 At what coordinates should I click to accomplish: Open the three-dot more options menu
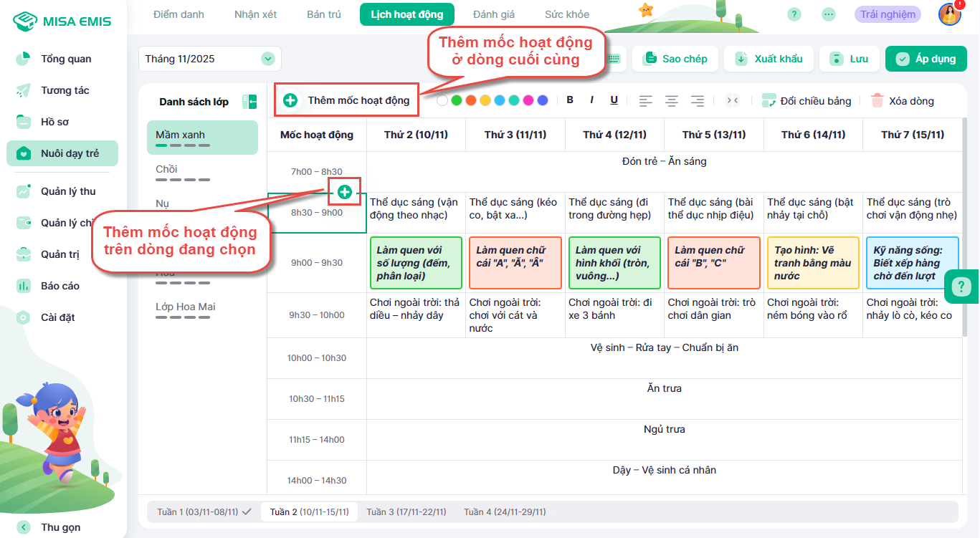coord(829,14)
